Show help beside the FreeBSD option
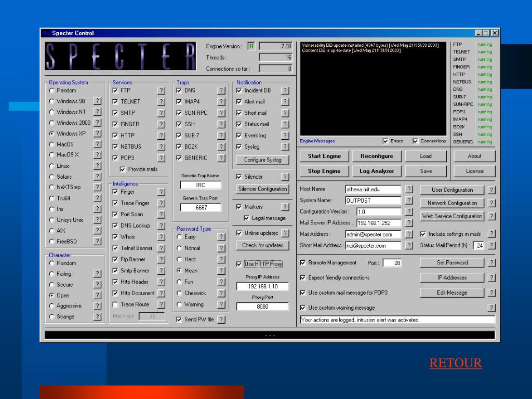532x399 pixels. [x=97, y=241]
